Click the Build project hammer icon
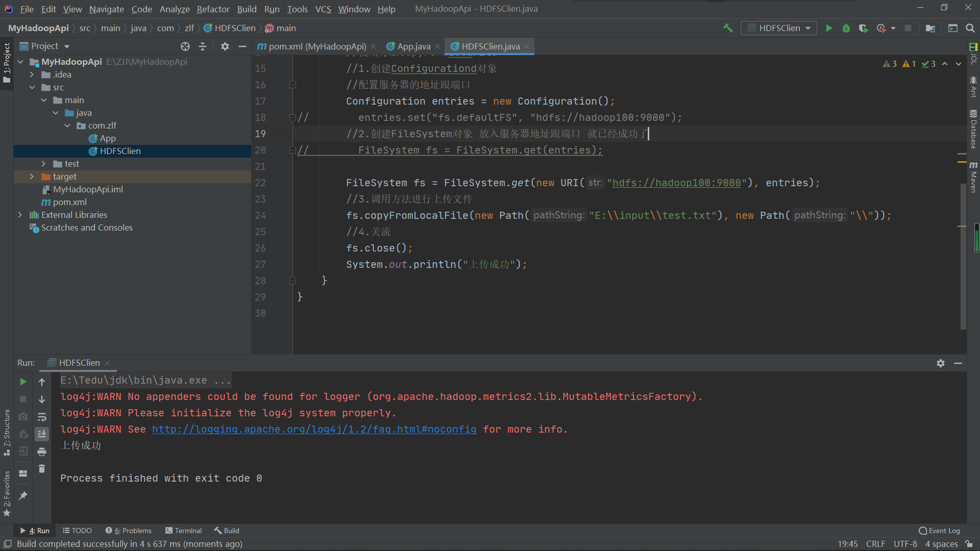 tap(728, 28)
